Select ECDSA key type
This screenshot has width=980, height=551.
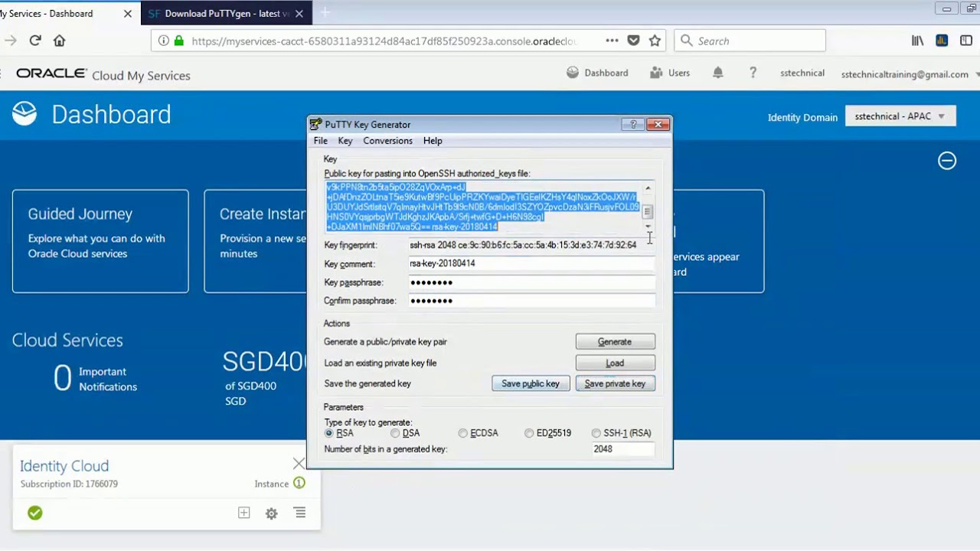point(463,433)
